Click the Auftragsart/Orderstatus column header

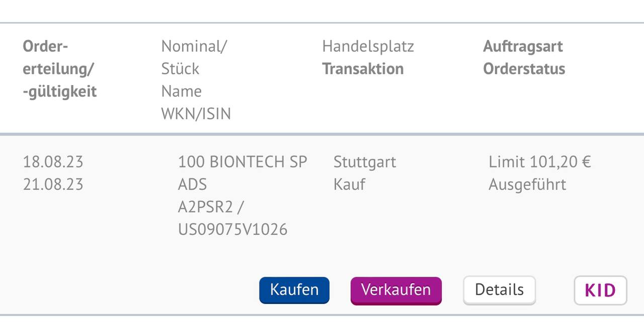pyautogui.click(x=523, y=57)
